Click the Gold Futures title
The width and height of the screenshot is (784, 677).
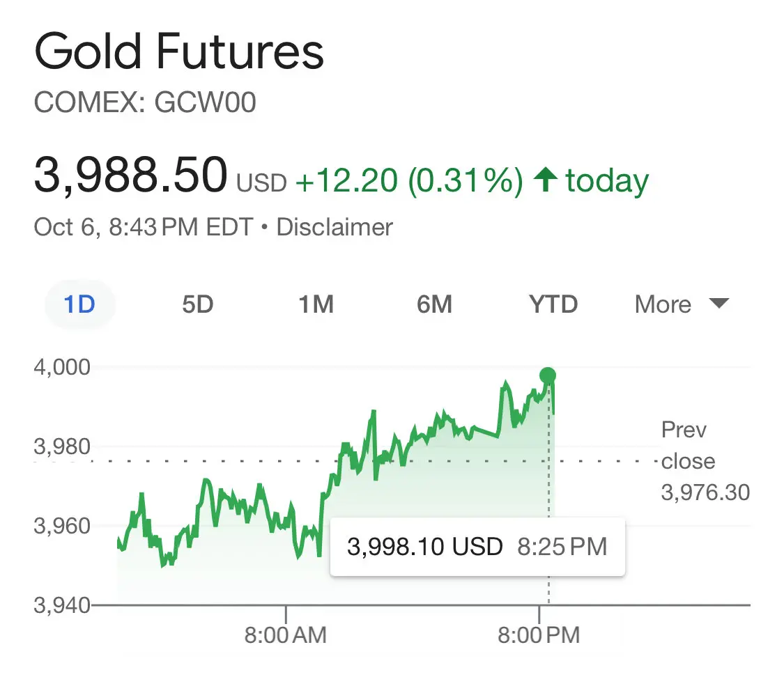point(179,51)
